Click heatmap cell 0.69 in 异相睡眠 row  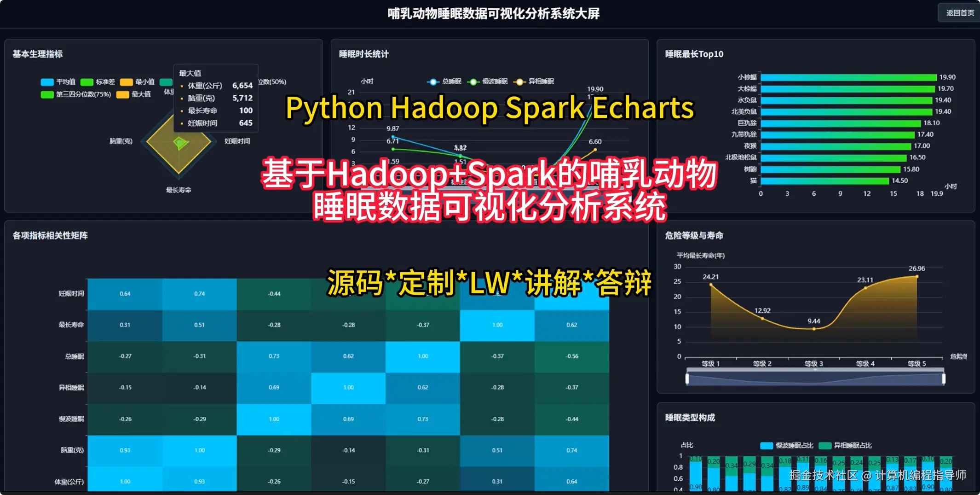[x=274, y=388]
